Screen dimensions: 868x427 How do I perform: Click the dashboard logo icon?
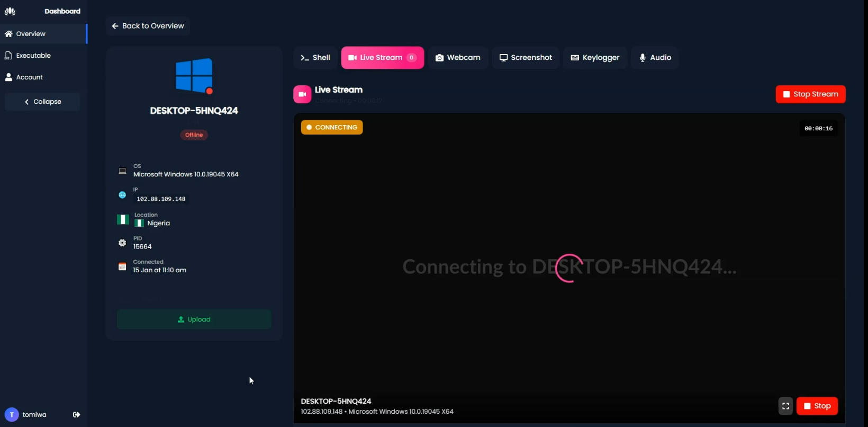pos(10,11)
